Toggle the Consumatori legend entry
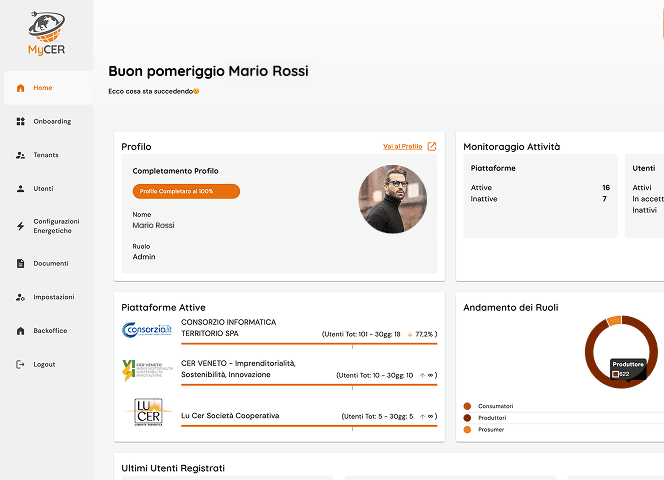The height and width of the screenshot is (480, 664). coord(496,406)
